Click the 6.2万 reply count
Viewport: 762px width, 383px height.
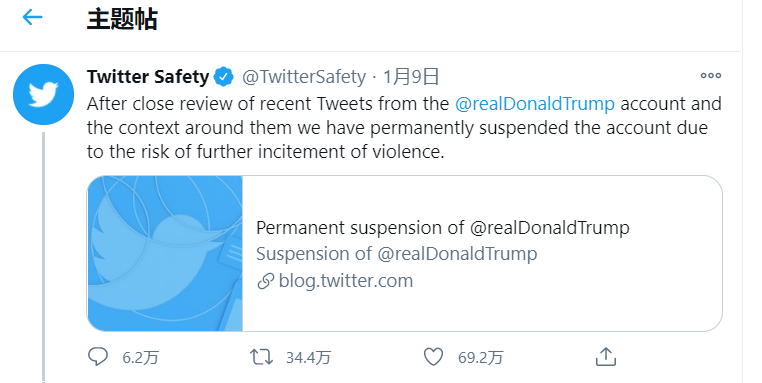(140, 358)
